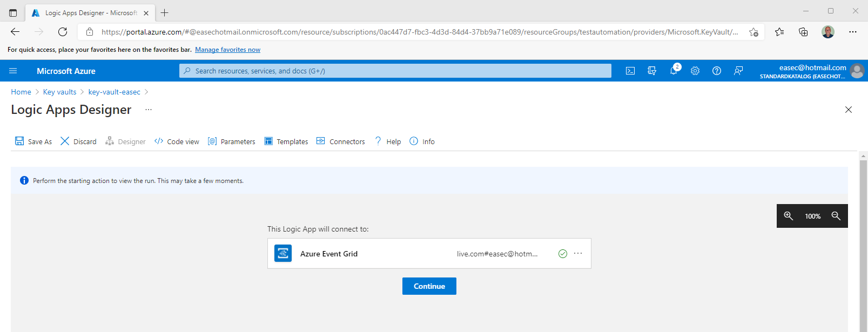Click the Continue button

click(x=429, y=286)
